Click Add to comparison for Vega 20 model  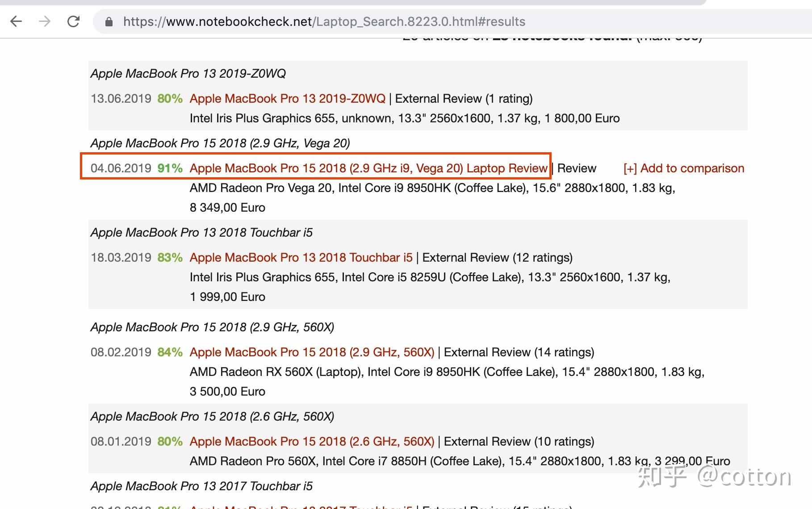tap(683, 168)
